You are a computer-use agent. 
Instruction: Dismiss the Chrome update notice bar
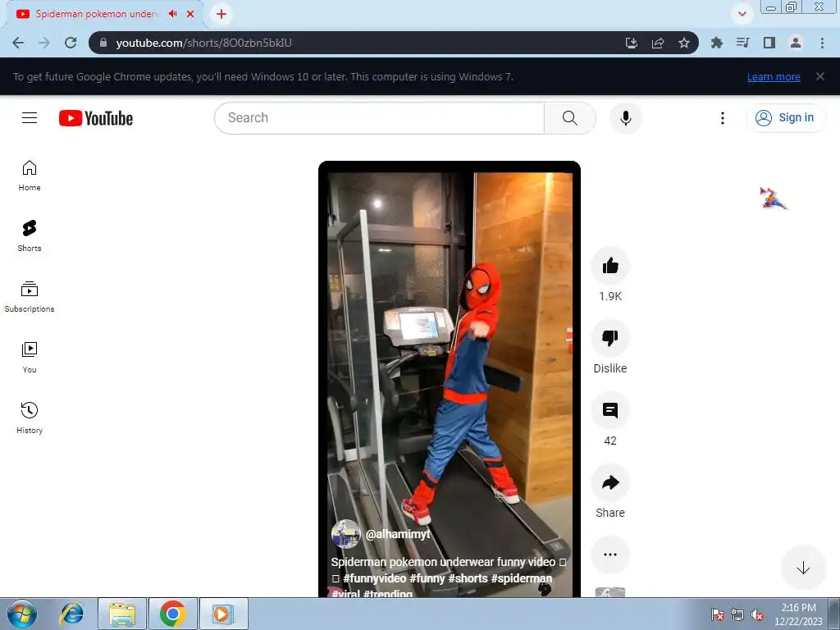[x=820, y=76]
